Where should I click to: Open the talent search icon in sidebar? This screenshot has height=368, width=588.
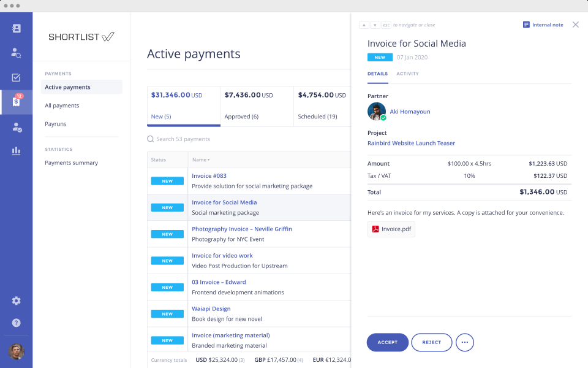tap(16, 53)
